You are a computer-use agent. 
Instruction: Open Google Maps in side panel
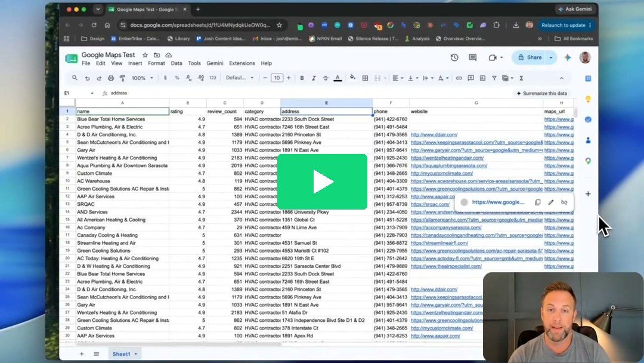(588, 161)
